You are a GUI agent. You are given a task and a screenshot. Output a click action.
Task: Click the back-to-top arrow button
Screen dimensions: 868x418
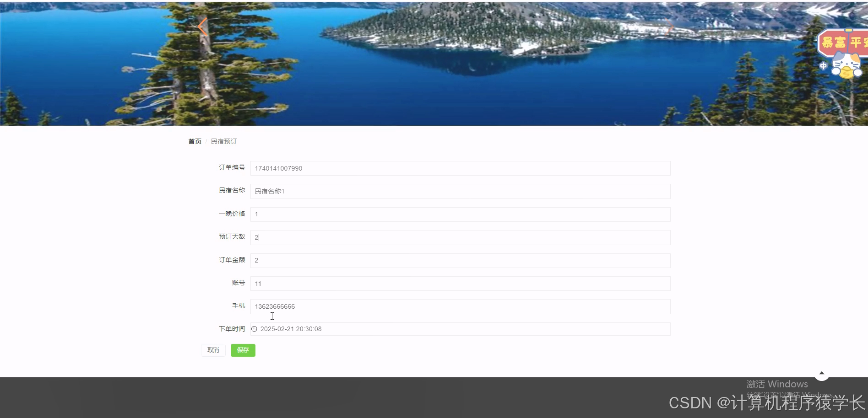pyautogui.click(x=821, y=373)
